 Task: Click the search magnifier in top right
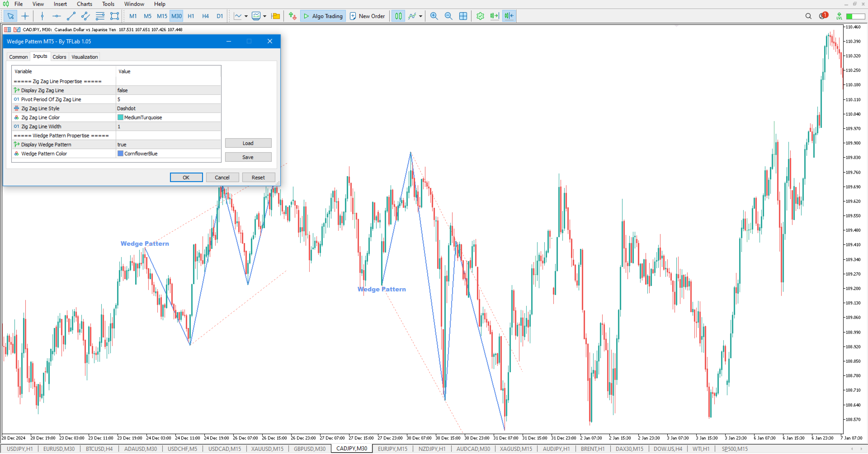tap(808, 16)
